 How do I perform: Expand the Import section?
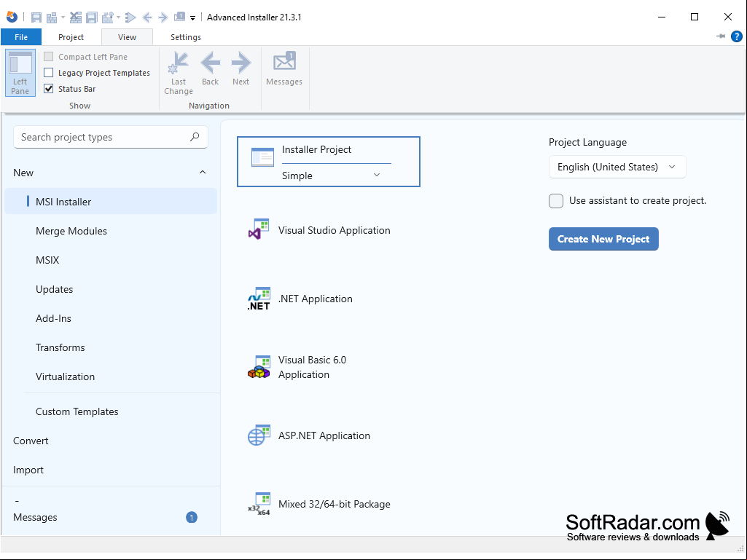pyautogui.click(x=28, y=470)
